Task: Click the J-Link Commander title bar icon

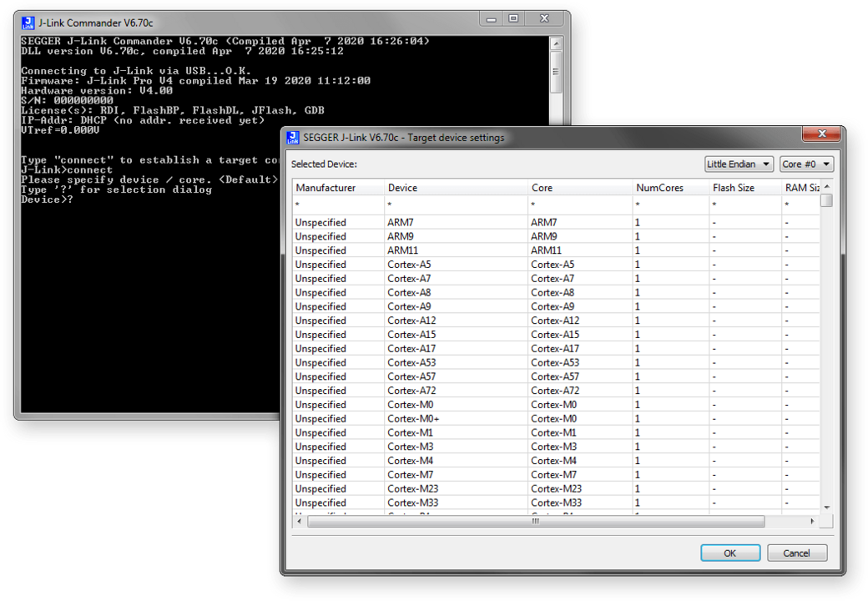Action: 28,23
